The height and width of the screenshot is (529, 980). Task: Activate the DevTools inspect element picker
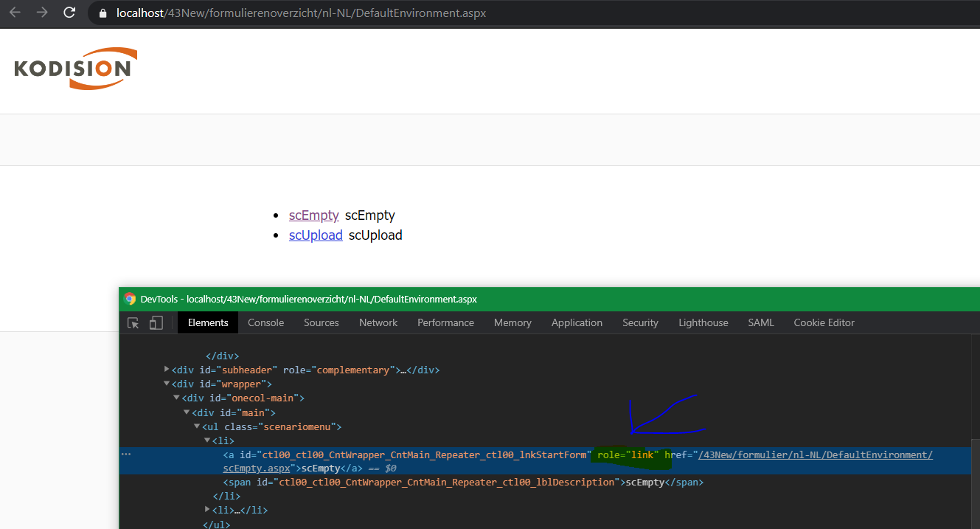[x=133, y=323]
